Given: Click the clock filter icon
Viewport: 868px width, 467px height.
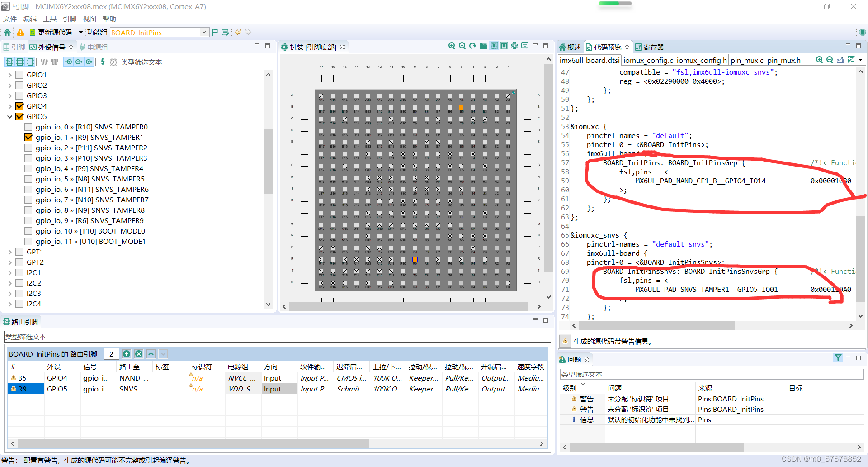Looking at the screenshot, I should tap(113, 62).
